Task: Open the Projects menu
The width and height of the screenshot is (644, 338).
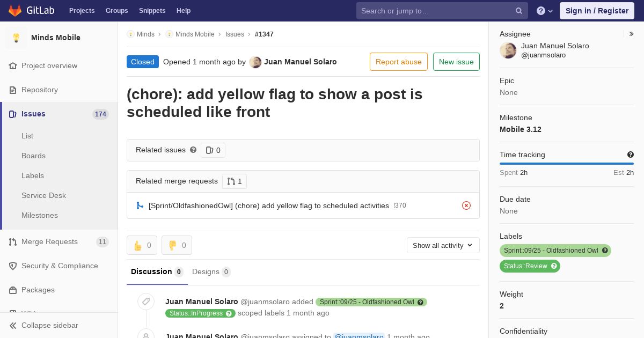Action: click(82, 11)
